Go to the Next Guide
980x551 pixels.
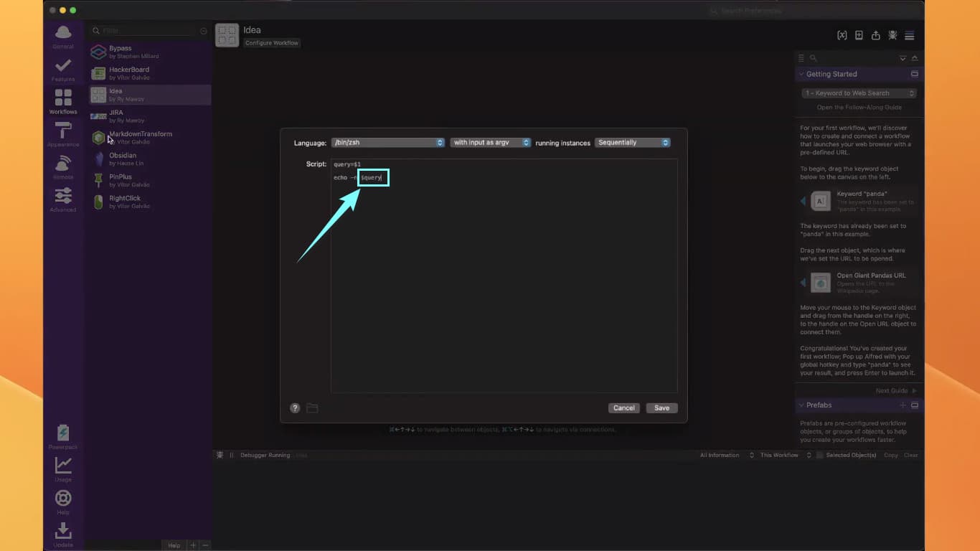click(895, 391)
